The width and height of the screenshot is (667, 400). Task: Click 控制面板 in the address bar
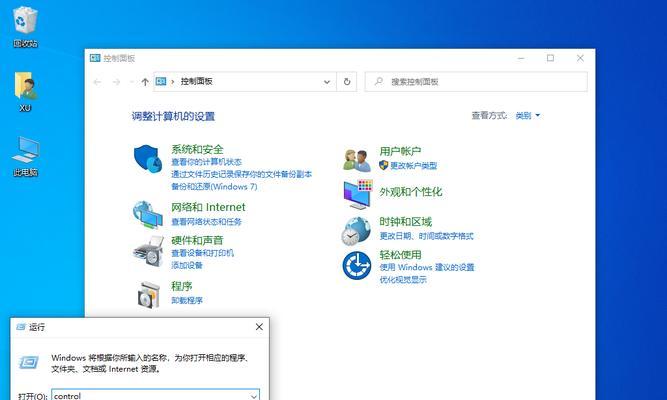(196, 81)
